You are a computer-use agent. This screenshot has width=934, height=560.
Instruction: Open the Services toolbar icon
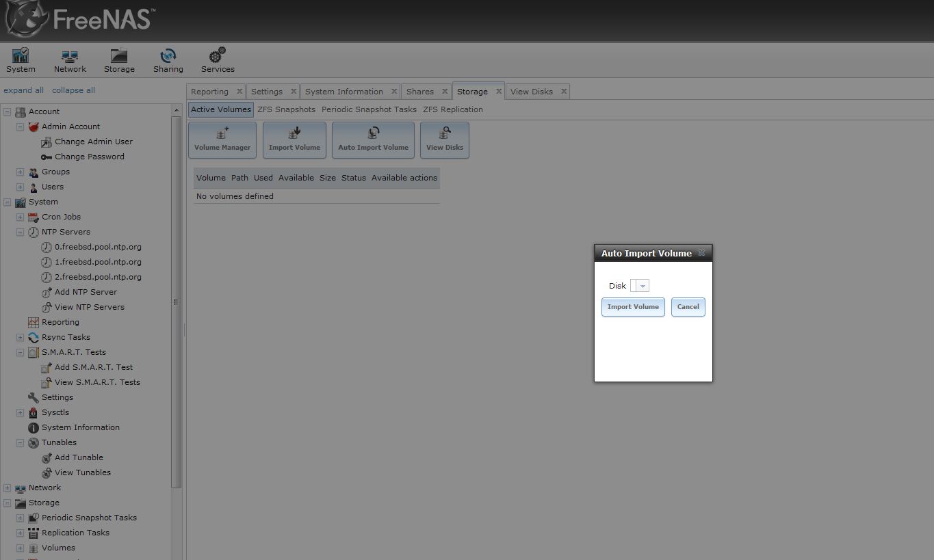[218, 60]
